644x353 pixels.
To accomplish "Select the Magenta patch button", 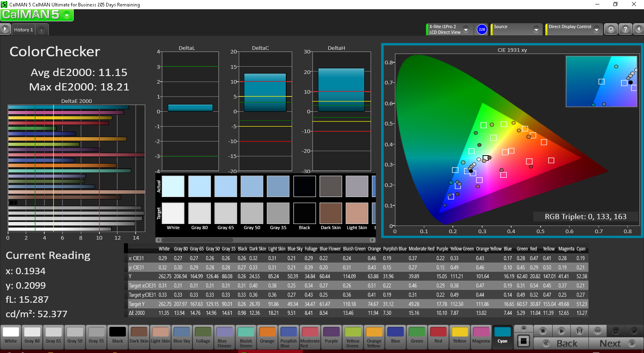I will (481, 337).
